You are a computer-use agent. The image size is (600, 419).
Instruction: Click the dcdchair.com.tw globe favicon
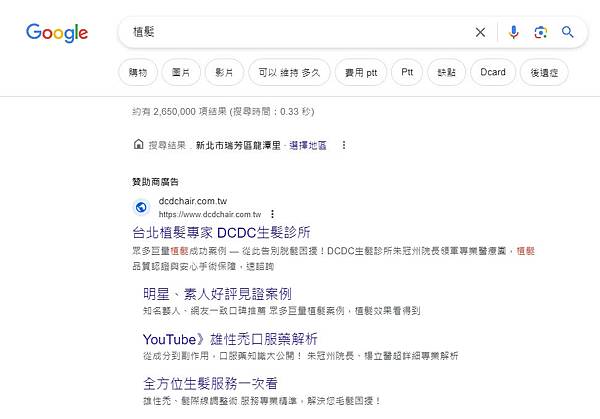[x=141, y=207]
